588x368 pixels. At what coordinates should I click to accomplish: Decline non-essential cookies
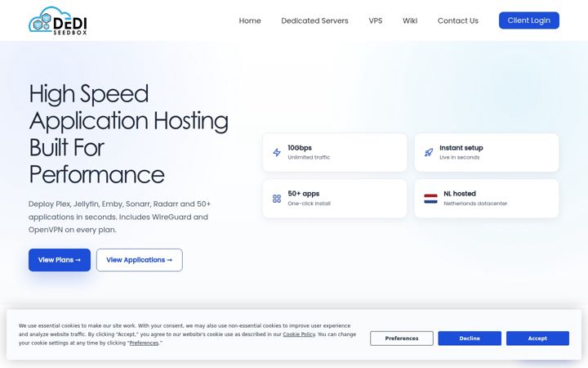tap(470, 339)
